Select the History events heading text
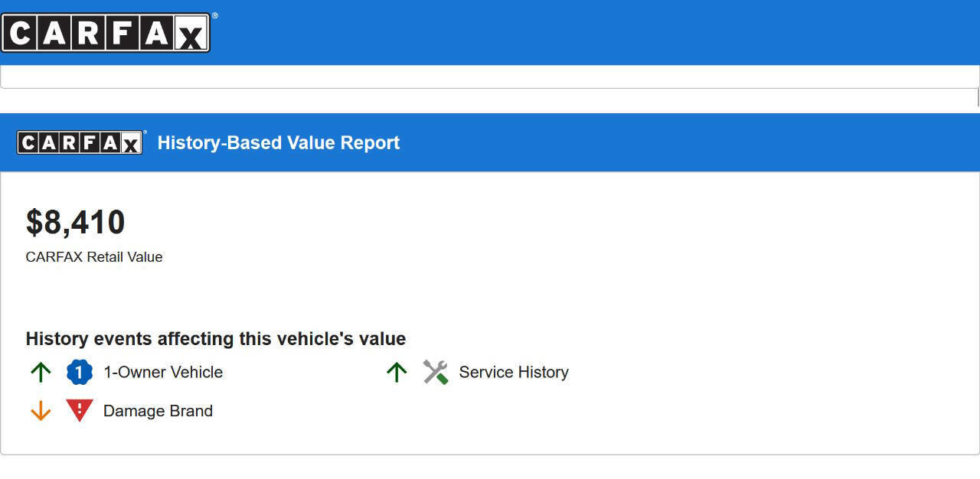This screenshot has height=479, width=980. pyautogui.click(x=216, y=338)
